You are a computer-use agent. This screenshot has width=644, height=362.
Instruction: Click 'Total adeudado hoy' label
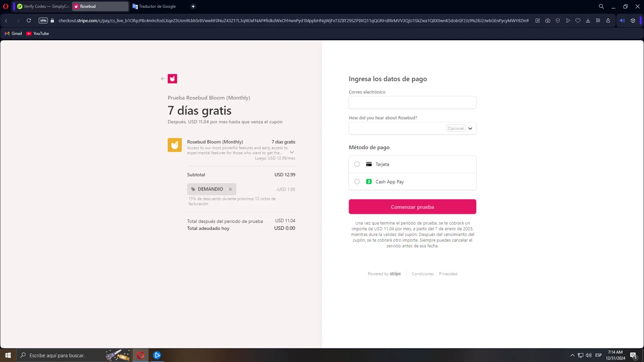(x=208, y=228)
